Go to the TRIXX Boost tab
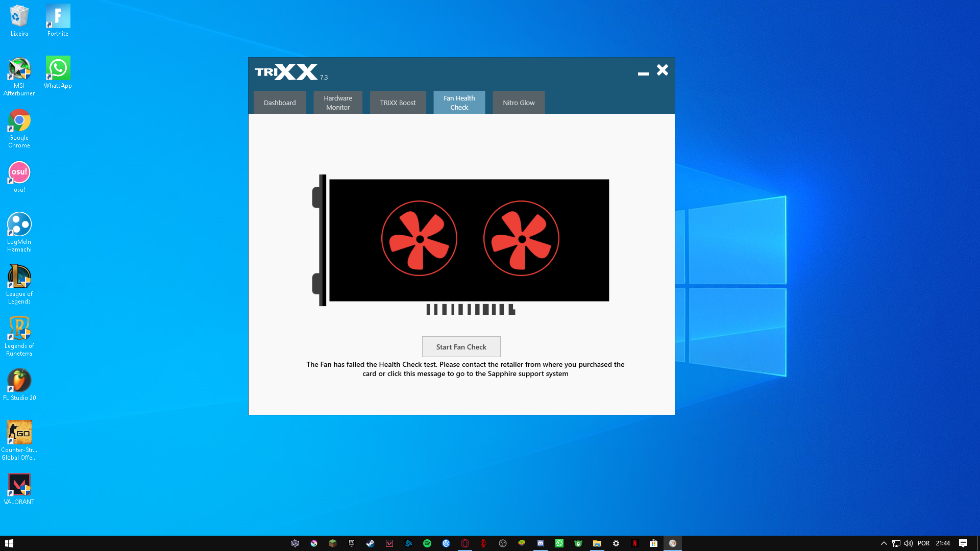This screenshot has width=980, height=551. [398, 103]
